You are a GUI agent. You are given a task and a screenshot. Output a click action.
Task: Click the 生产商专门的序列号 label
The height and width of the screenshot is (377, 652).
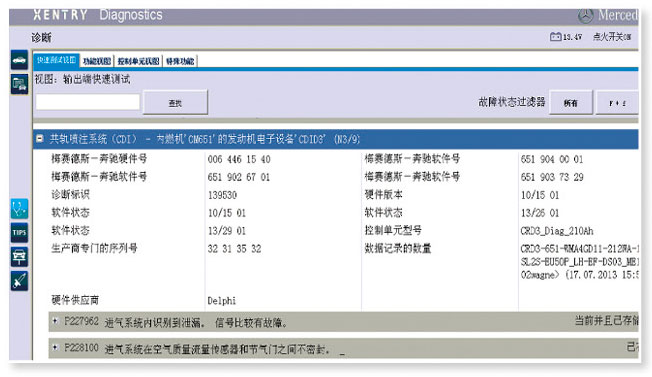(94, 248)
